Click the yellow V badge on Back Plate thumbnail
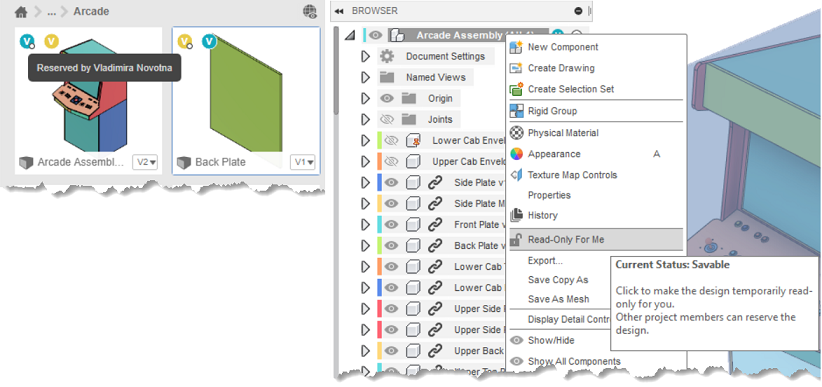 (x=185, y=41)
